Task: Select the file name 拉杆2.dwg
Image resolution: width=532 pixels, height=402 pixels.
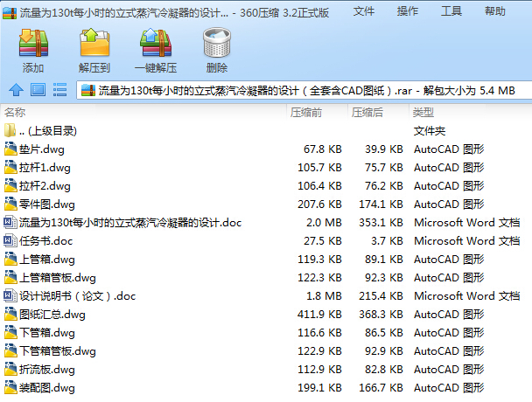Action: click(x=45, y=186)
